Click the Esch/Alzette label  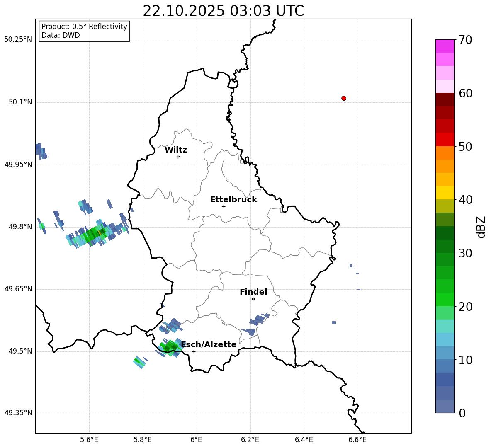209,344
